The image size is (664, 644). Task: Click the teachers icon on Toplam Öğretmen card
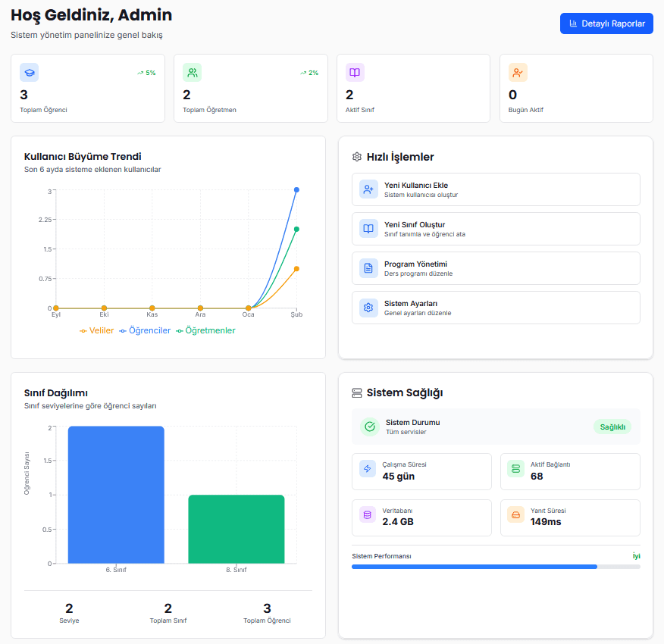click(x=192, y=72)
